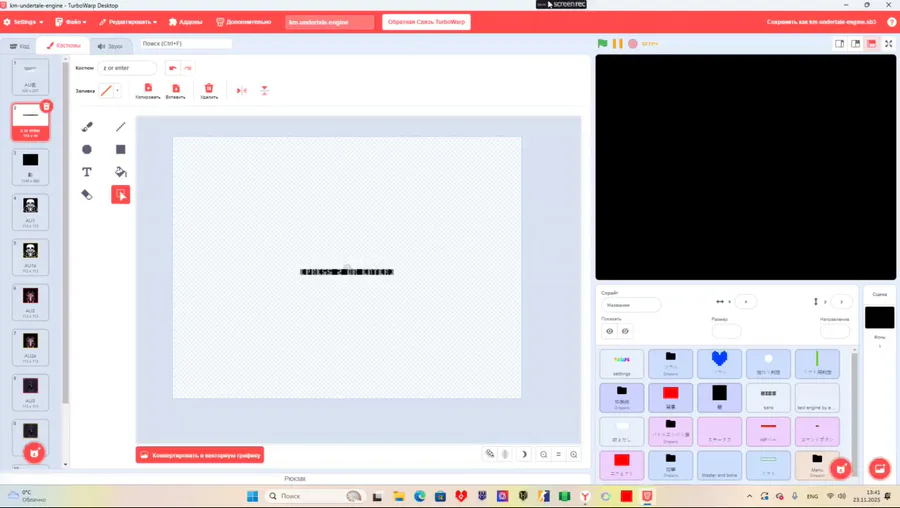Click the Заливка fill color swatch
900x508 pixels.
tap(106, 91)
